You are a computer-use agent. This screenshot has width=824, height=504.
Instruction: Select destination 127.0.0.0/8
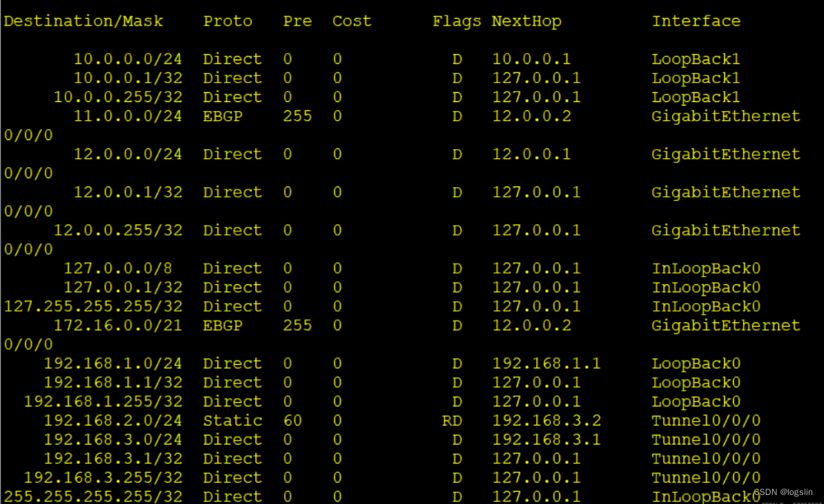tap(118, 268)
